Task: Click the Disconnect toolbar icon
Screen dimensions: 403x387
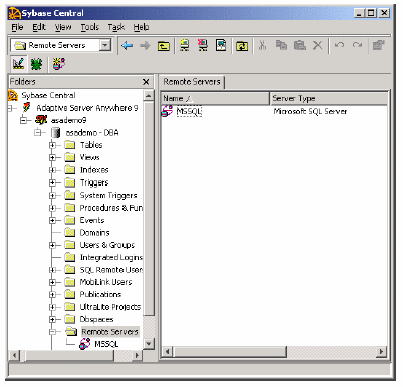Action: [203, 45]
